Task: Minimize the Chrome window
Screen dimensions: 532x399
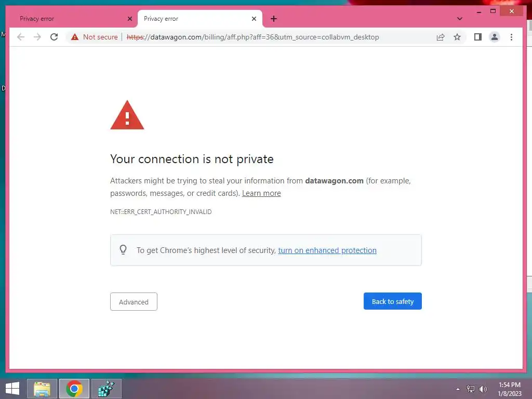Action: click(478, 11)
